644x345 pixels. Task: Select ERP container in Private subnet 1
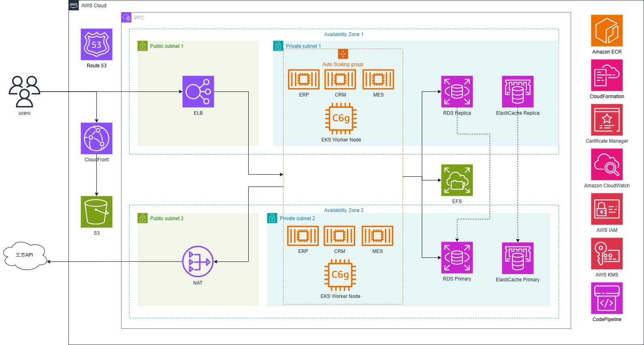coord(304,79)
